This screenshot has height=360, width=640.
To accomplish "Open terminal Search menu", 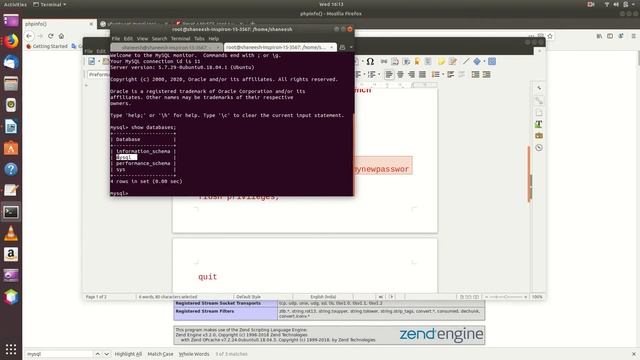I will (x=159, y=38).
